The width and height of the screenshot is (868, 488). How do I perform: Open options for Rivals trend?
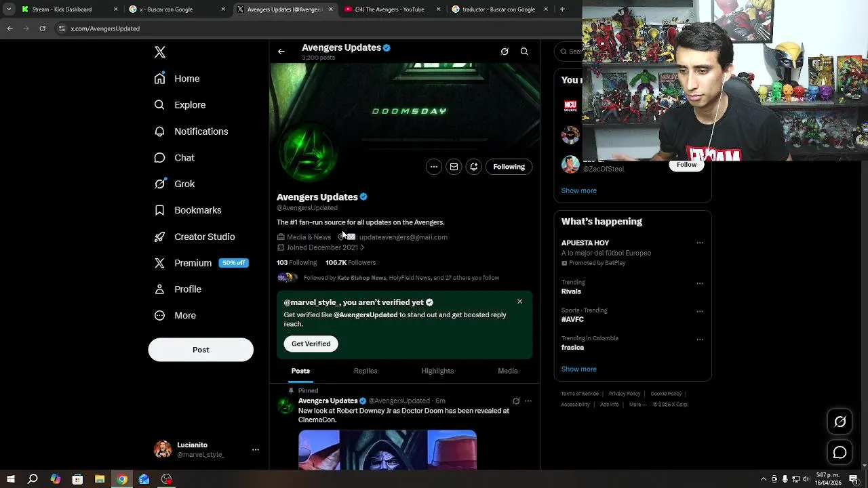click(700, 283)
